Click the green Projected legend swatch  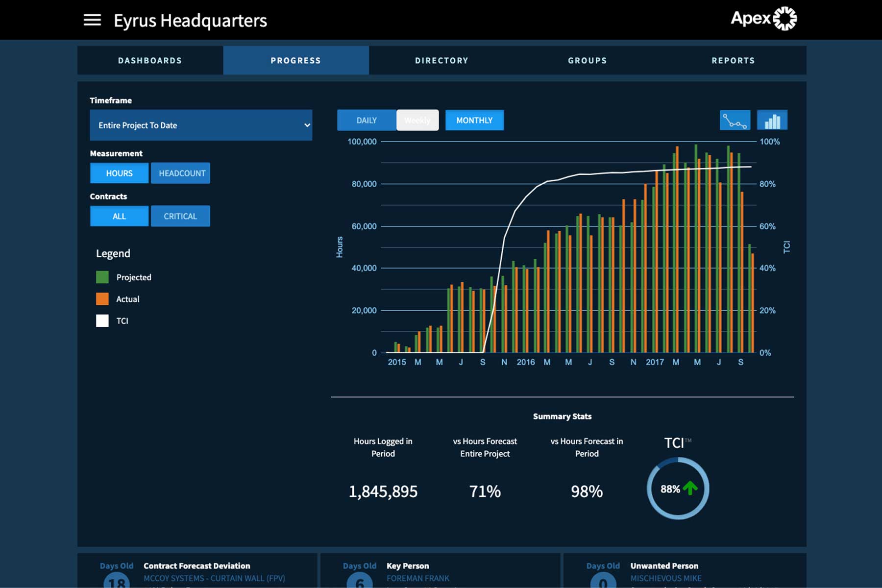click(102, 277)
